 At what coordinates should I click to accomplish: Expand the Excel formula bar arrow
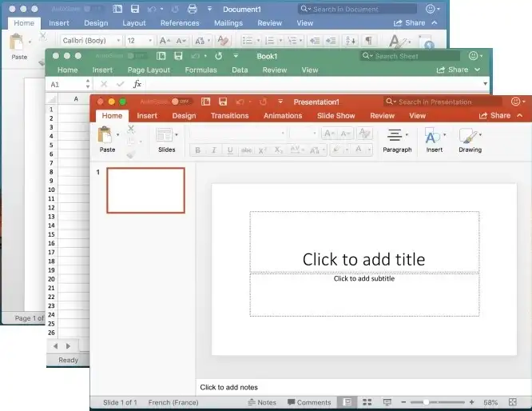pos(485,83)
